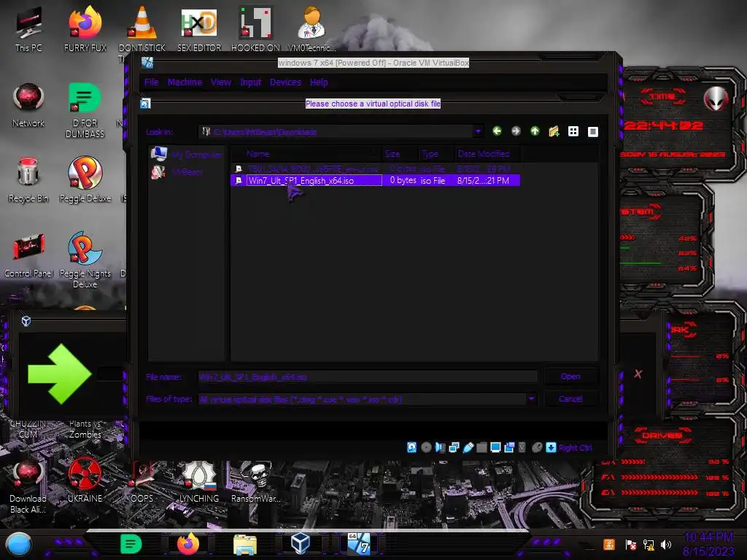Screen dimensions: 747x560
Task: Click VirtualBox cube in the taskbar
Action: [x=301, y=544]
